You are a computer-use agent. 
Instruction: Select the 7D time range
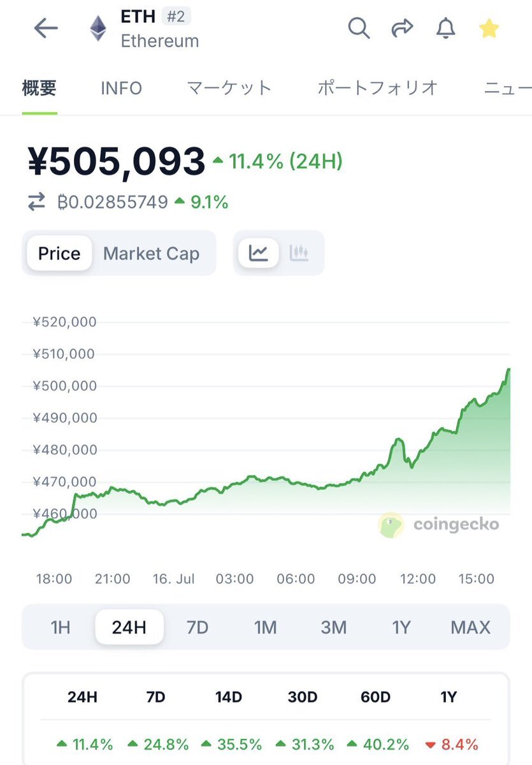coord(198,627)
